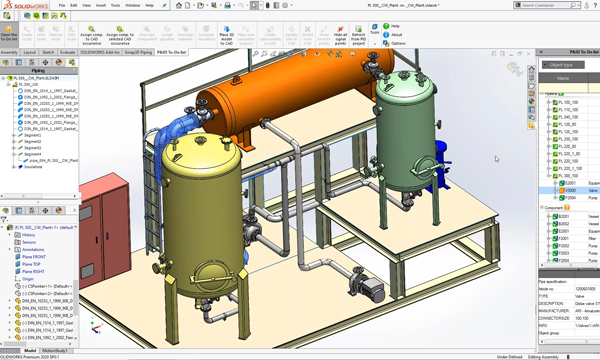The width and height of the screenshot is (600, 360).
Task: Click Zoom to Fit in view toolbar
Action: click(256, 54)
